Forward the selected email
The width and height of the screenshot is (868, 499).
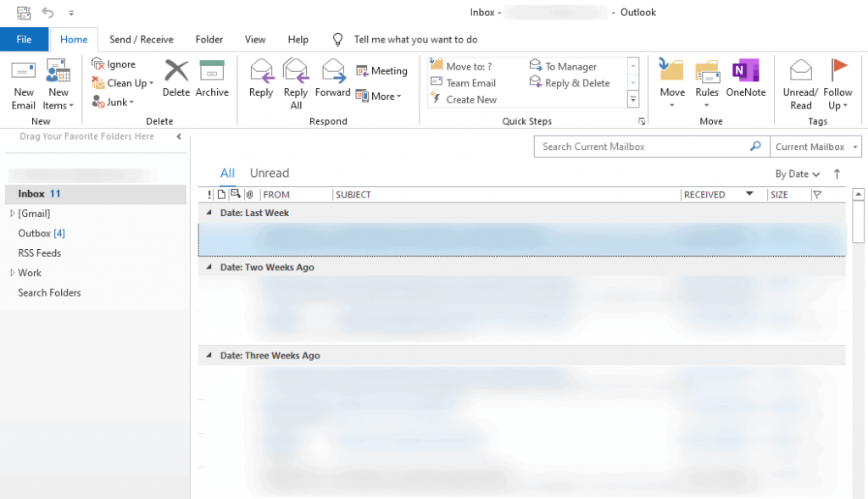pyautogui.click(x=332, y=83)
